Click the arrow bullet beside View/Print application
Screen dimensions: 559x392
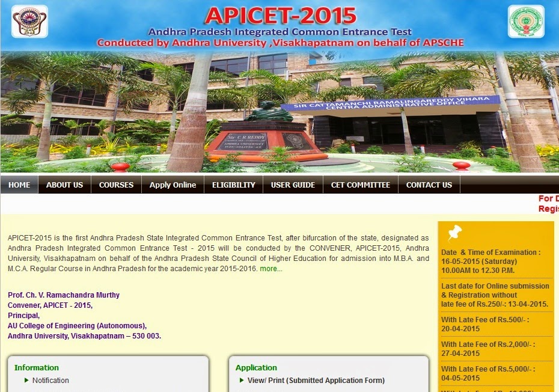click(242, 380)
